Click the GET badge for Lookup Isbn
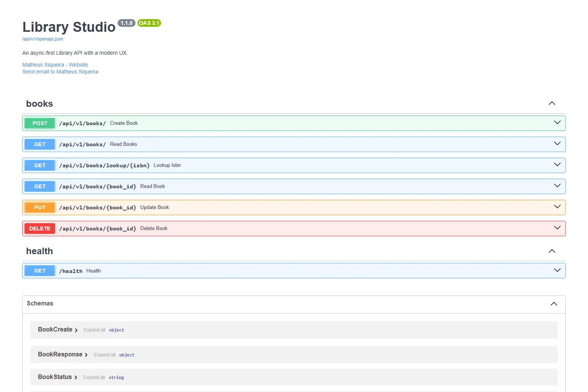This screenshot has height=392, width=588. [40, 165]
